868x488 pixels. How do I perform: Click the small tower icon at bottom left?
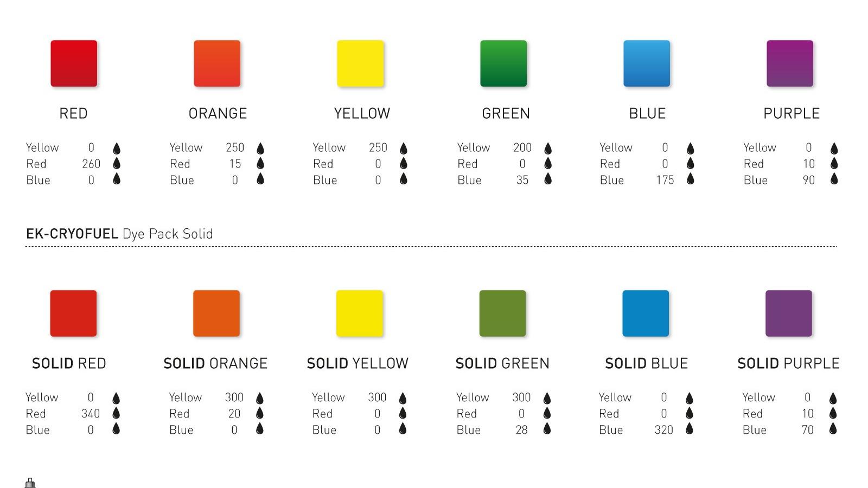coord(30,483)
